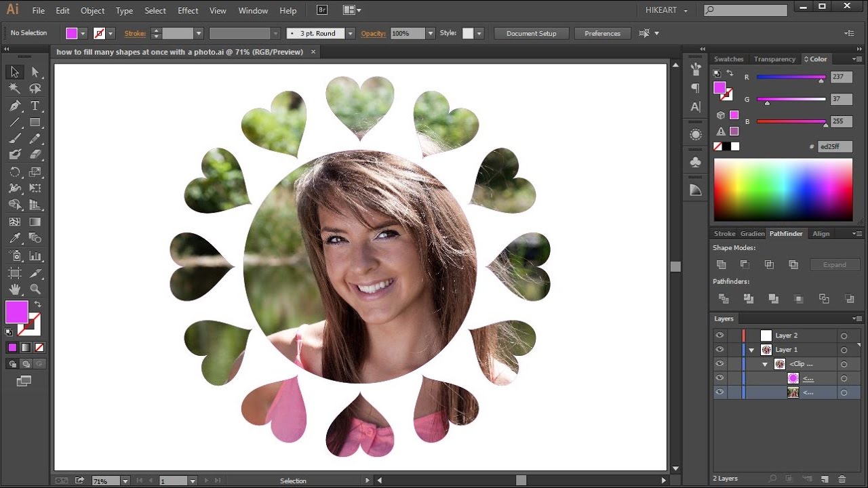Collapse the Clip group disclosure triangle
Image resolution: width=868 pixels, height=488 pixels.
pos(765,365)
